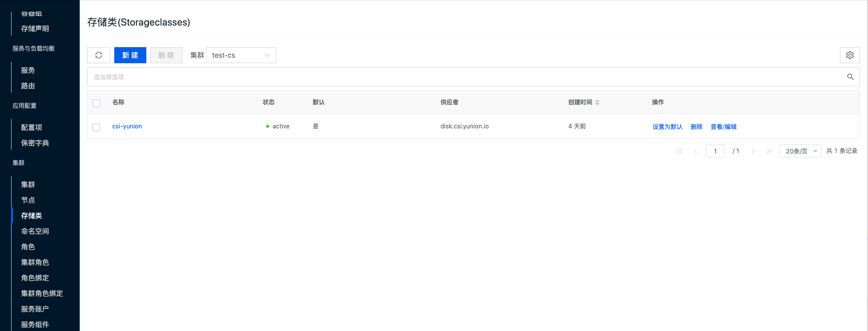Click the 新建 button
The height and width of the screenshot is (331, 868).
click(x=130, y=55)
